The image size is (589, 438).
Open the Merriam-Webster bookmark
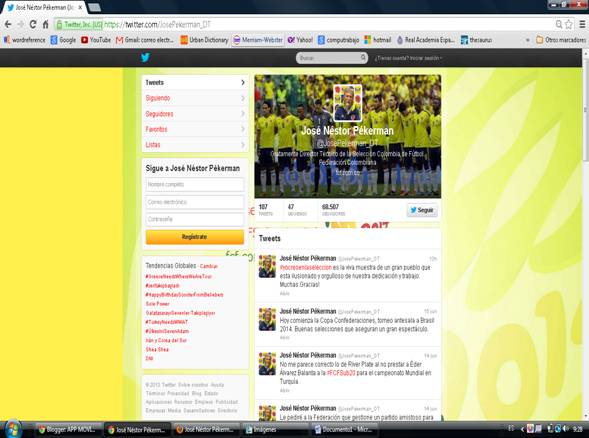click(258, 40)
